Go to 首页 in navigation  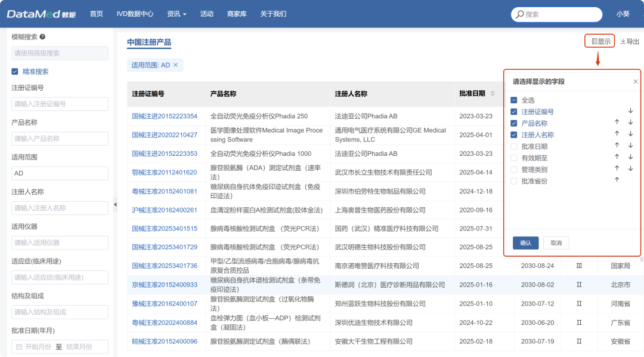coord(97,14)
